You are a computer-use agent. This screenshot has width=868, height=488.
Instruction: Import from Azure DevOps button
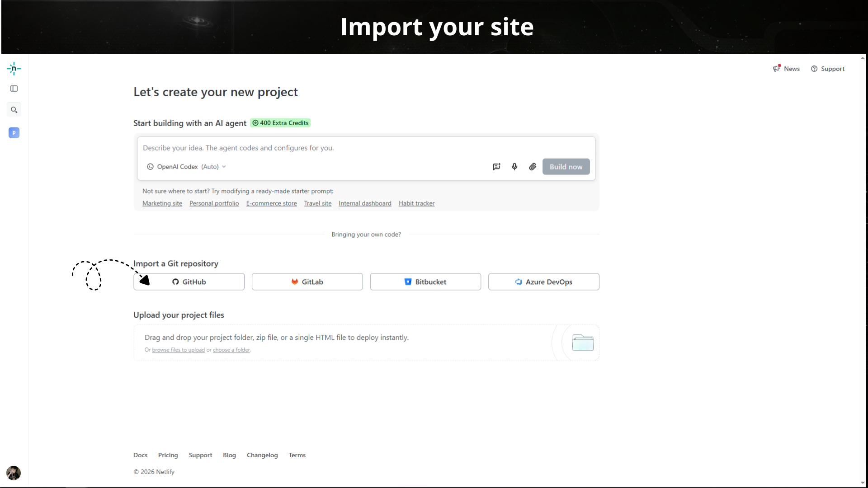[x=544, y=282]
